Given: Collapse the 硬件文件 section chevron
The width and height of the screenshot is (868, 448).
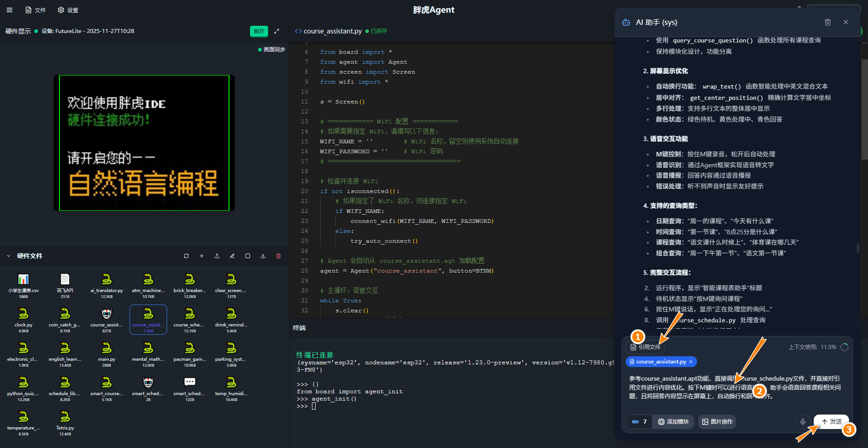Looking at the screenshot, I should click(9, 256).
